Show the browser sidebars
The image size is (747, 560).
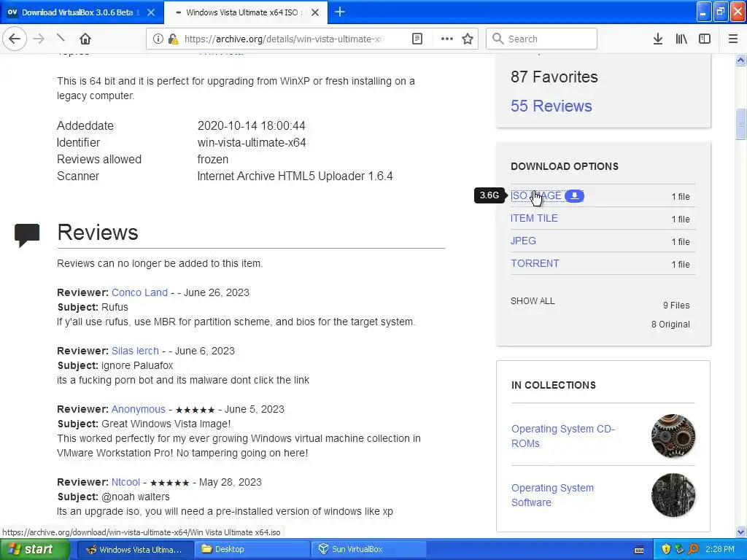point(705,39)
